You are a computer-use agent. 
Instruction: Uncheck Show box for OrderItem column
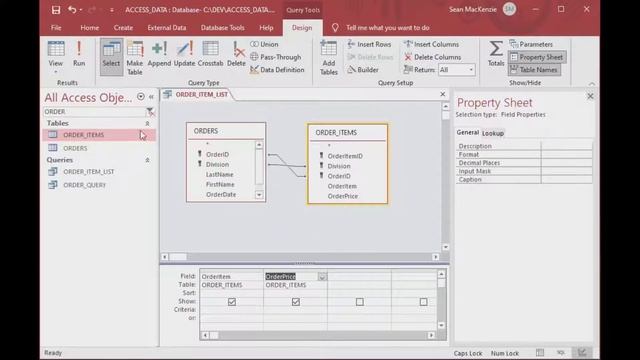point(232,302)
